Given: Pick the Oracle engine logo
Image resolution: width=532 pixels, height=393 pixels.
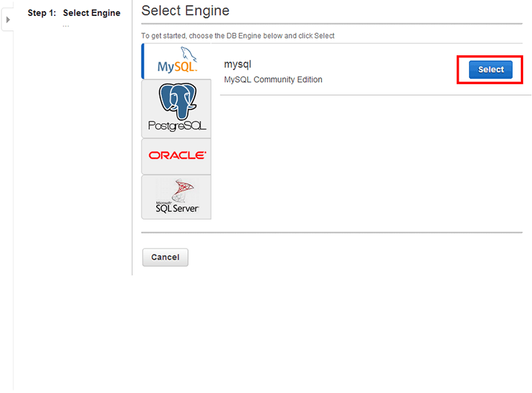Looking at the screenshot, I should [177, 155].
